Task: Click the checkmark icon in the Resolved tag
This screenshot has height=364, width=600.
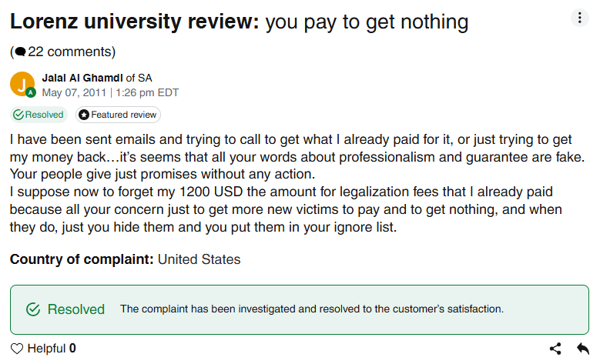Action: pos(18,115)
